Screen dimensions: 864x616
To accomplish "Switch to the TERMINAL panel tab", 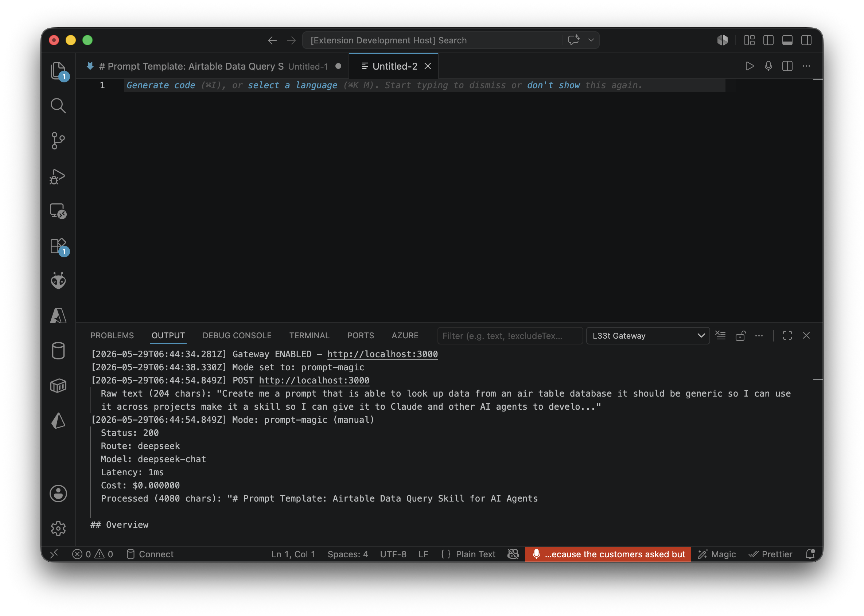I will pyautogui.click(x=310, y=336).
